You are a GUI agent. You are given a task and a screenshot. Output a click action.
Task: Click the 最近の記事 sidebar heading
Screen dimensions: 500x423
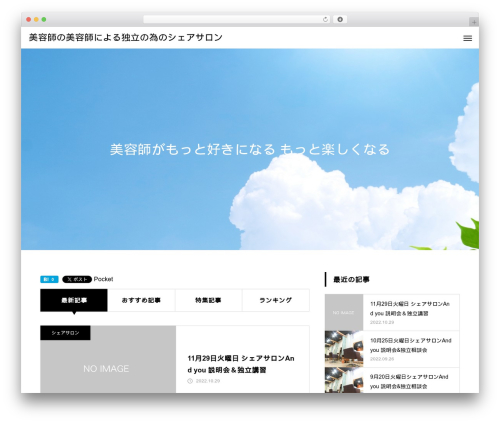pyautogui.click(x=351, y=280)
